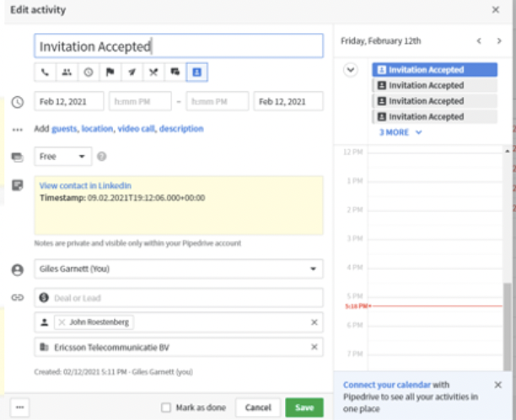The image size is (516, 420).
Task: Open the Free/Busy availability dropdown
Action: pyautogui.click(x=63, y=156)
